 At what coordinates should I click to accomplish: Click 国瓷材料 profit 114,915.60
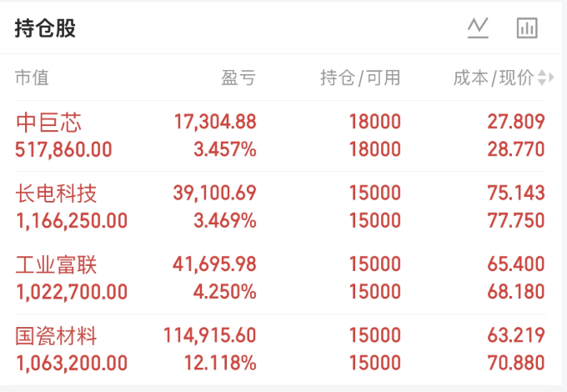pyautogui.click(x=210, y=334)
